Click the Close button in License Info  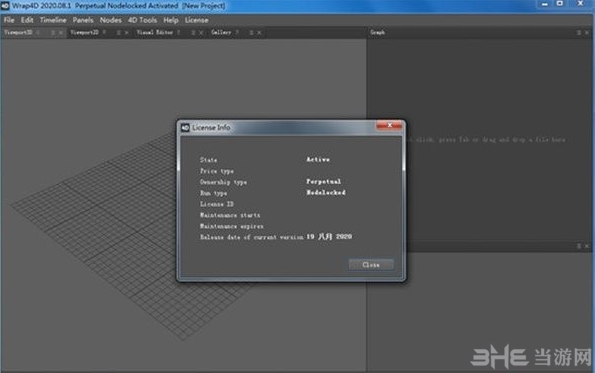coord(371,265)
